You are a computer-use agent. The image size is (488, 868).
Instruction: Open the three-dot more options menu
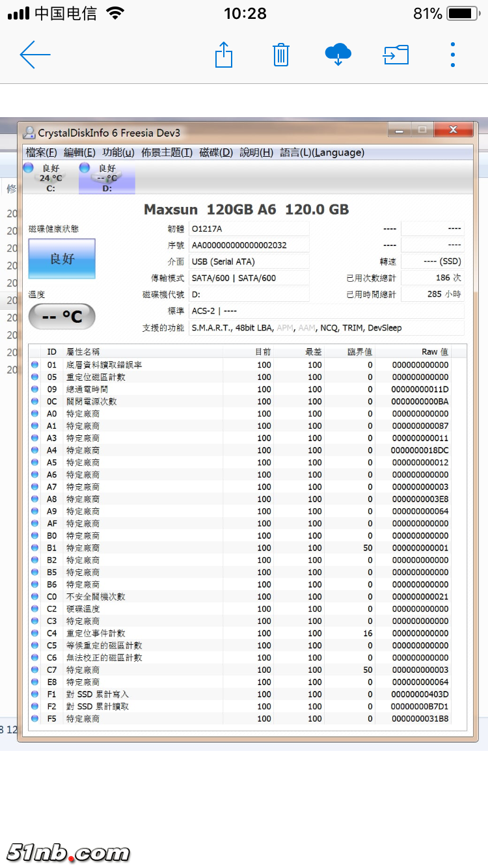453,55
